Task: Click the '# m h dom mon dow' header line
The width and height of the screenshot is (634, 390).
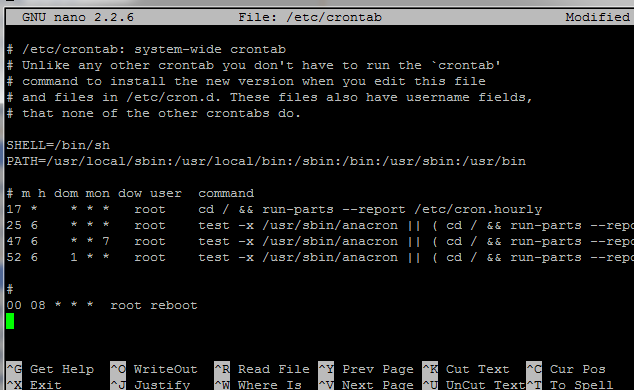Action: click(130, 193)
